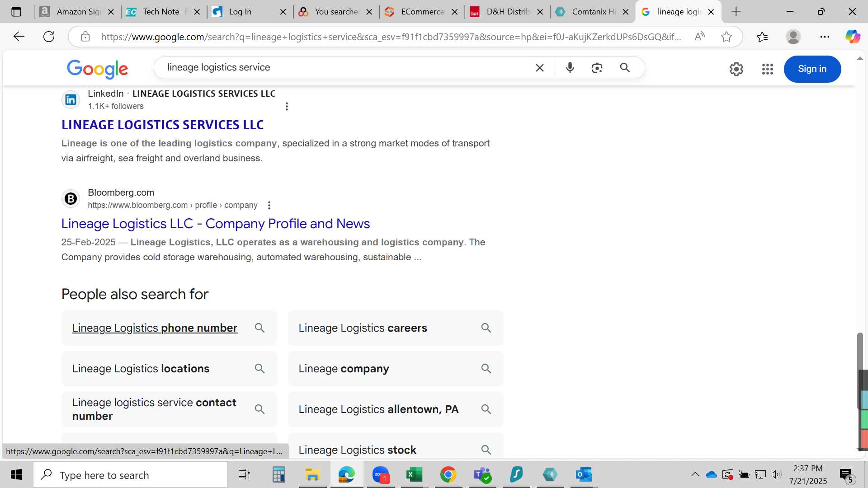The height and width of the screenshot is (488, 868).
Task: Submit search with magnifier icon
Action: [x=625, y=68]
